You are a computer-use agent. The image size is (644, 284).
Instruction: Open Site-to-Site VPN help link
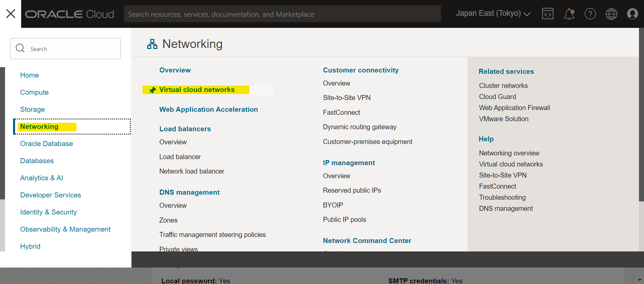tap(503, 175)
